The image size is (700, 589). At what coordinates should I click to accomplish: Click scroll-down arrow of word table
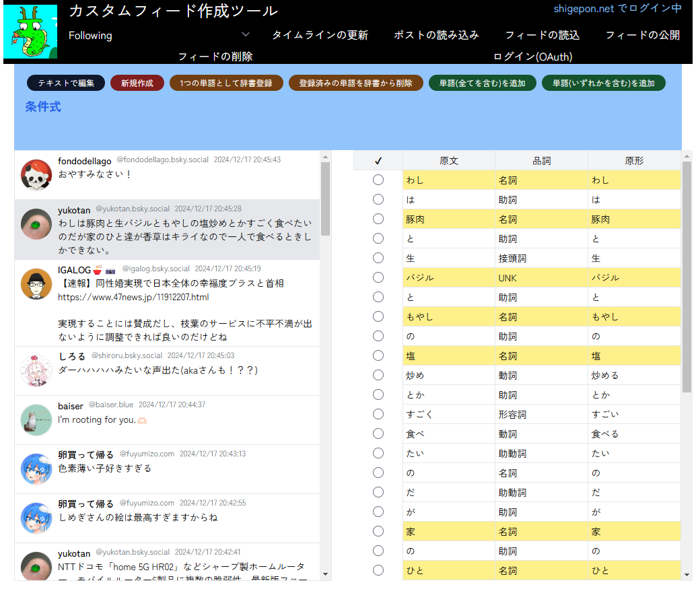(x=687, y=575)
